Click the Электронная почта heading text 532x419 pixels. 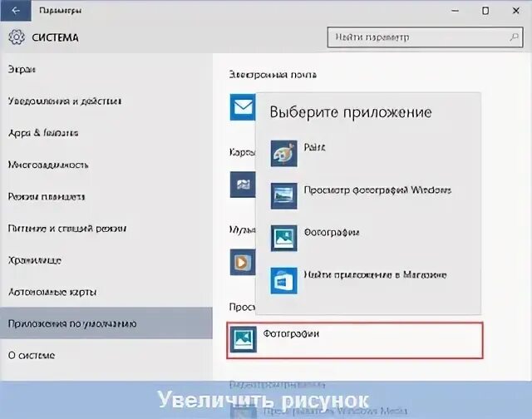click(x=273, y=75)
